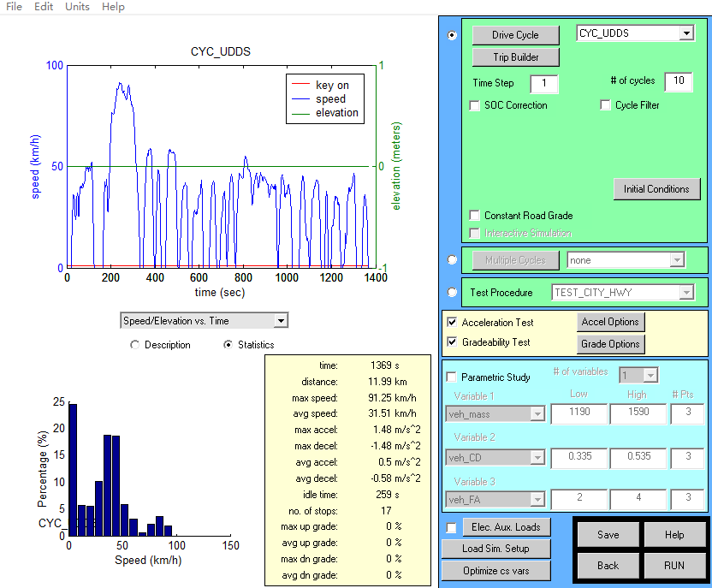The image size is (712, 588).
Task: Open the File menu
Action: pyautogui.click(x=14, y=7)
